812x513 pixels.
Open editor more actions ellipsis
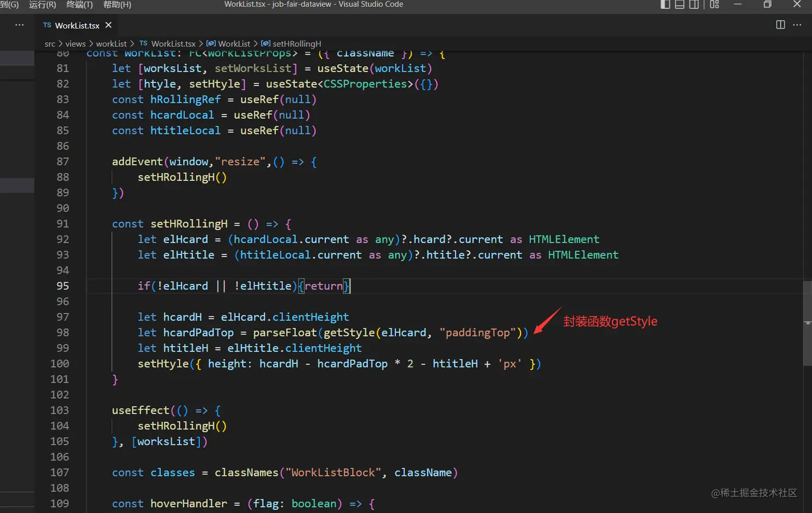[797, 25]
